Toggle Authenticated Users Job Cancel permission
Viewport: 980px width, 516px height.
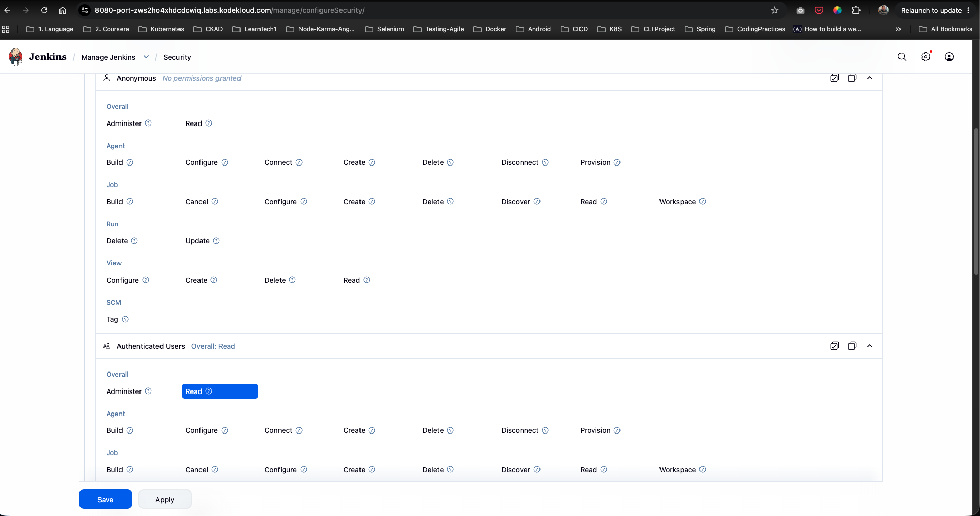197,470
